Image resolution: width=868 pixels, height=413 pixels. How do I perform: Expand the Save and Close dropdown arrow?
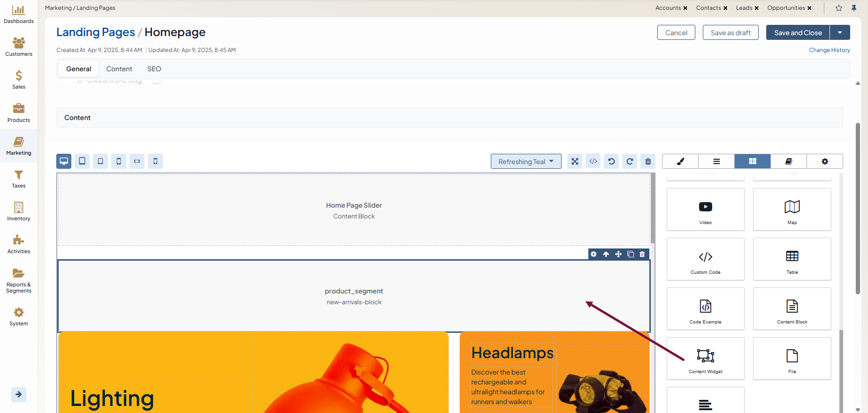[x=840, y=32]
